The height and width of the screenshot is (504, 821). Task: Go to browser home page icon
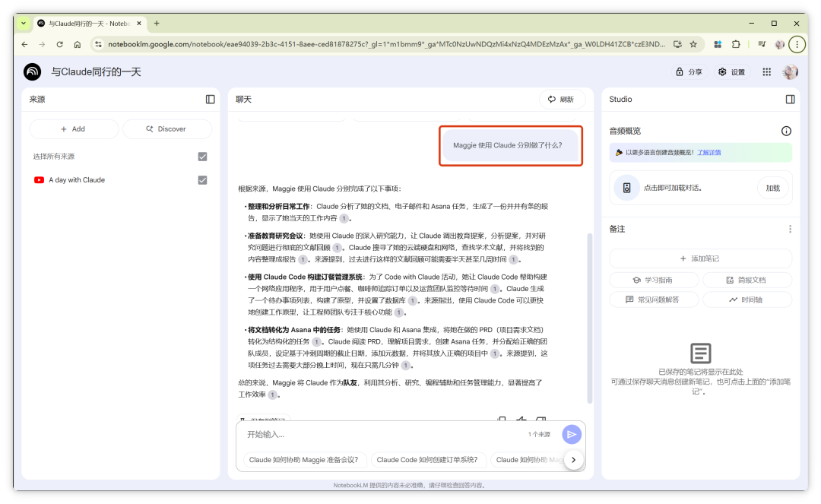(x=78, y=45)
